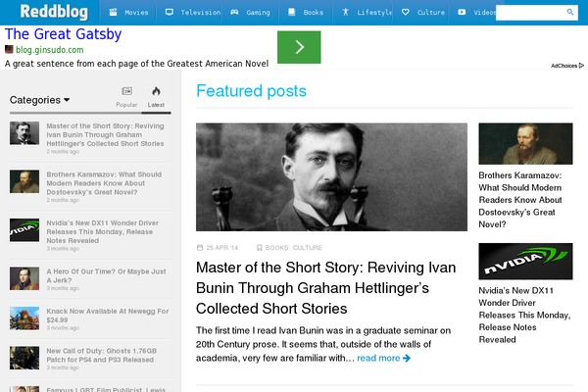Image resolution: width=588 pixels, height=392 pixels.
Task: Click sidebar Hero Of Our Time portrait thumbnail
Action: 24,278
